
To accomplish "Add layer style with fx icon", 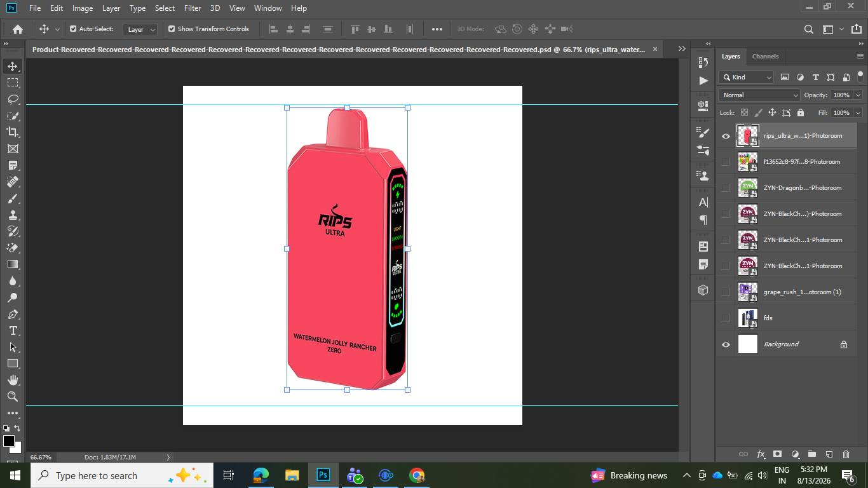I will (761, 454).
